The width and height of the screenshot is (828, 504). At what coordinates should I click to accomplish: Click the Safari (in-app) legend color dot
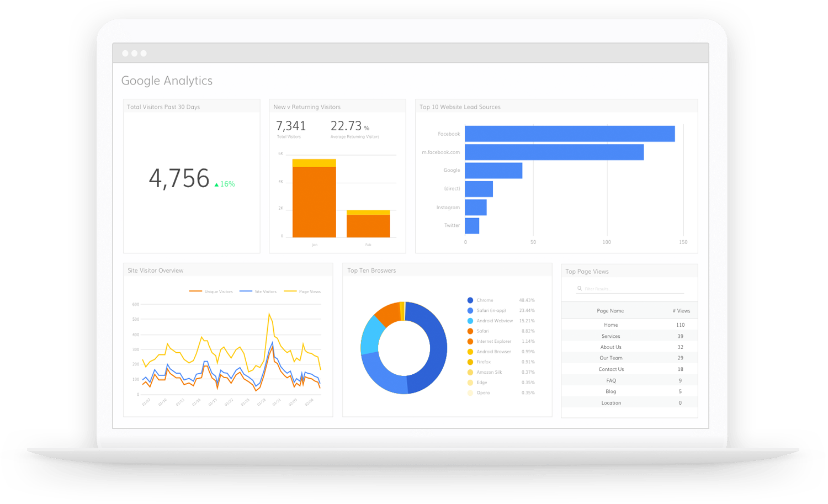pos(470,311)
